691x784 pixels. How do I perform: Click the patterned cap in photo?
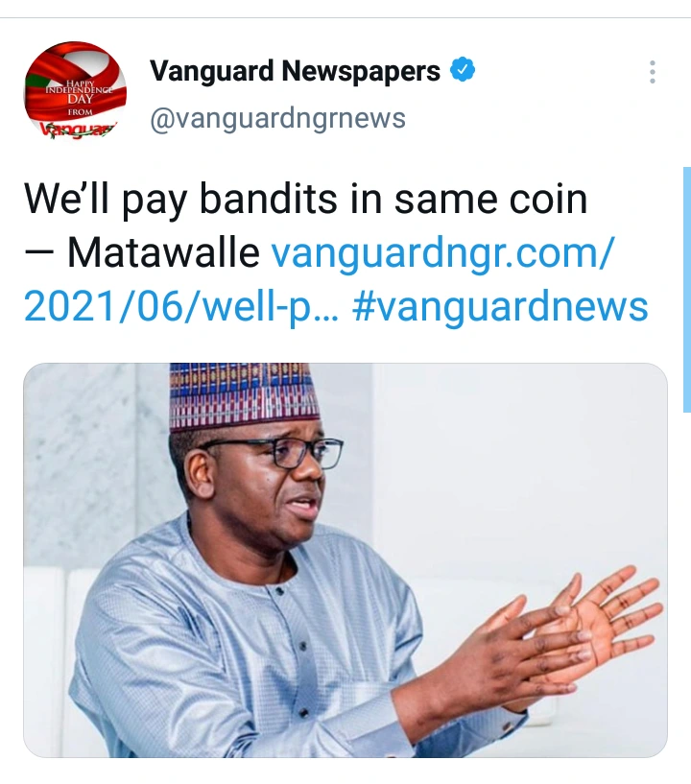click(243, 396)
